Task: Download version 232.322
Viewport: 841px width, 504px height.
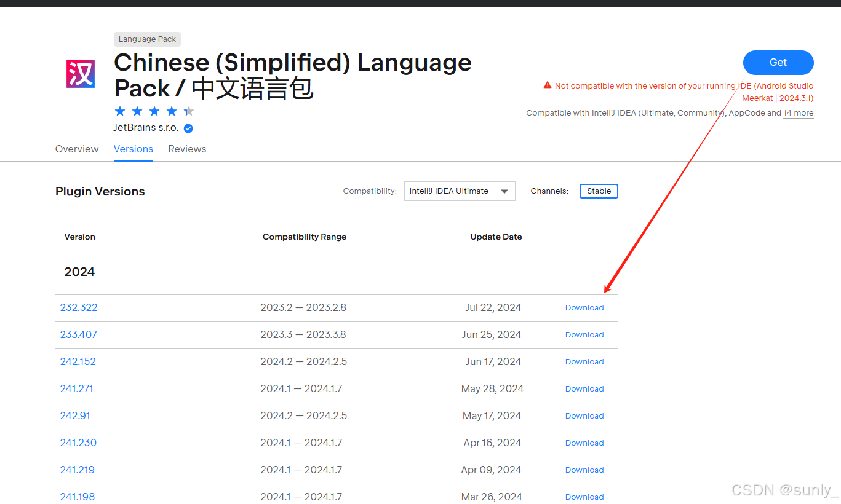Action: pyautogui.click(x=584, y=308)
